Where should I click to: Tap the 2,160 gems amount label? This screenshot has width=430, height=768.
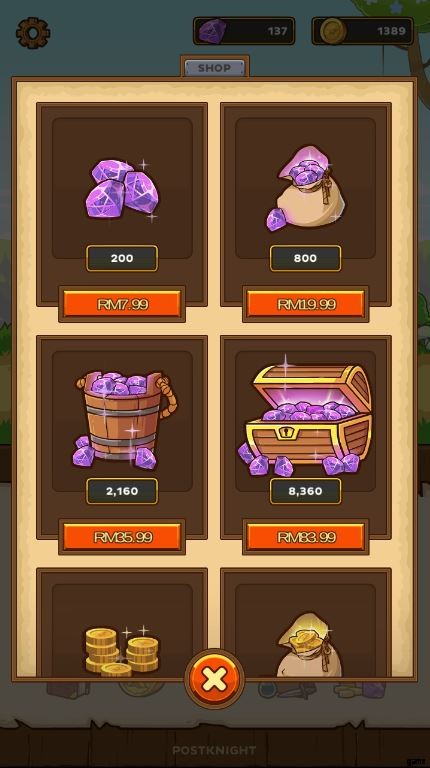pos(122,491)
